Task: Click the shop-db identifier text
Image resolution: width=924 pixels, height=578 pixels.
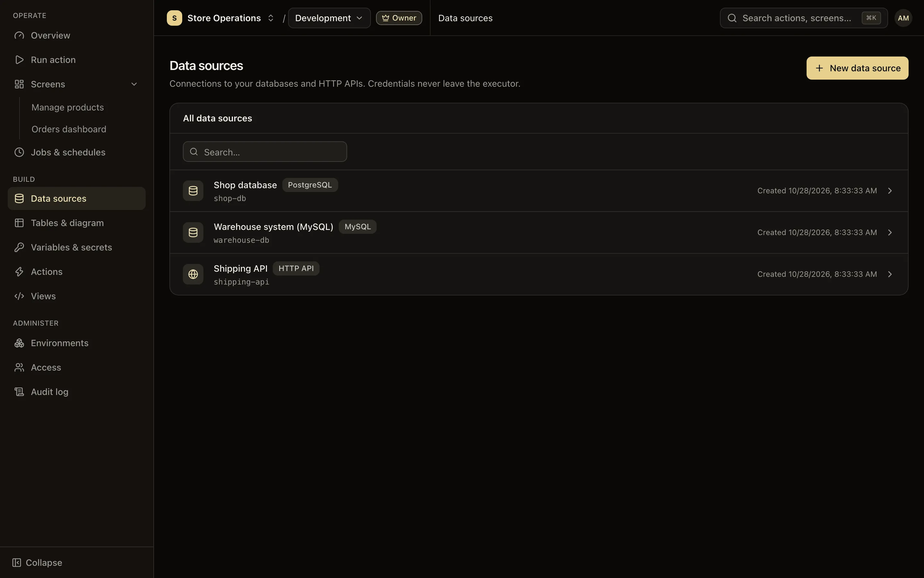Action: (230, 198)
